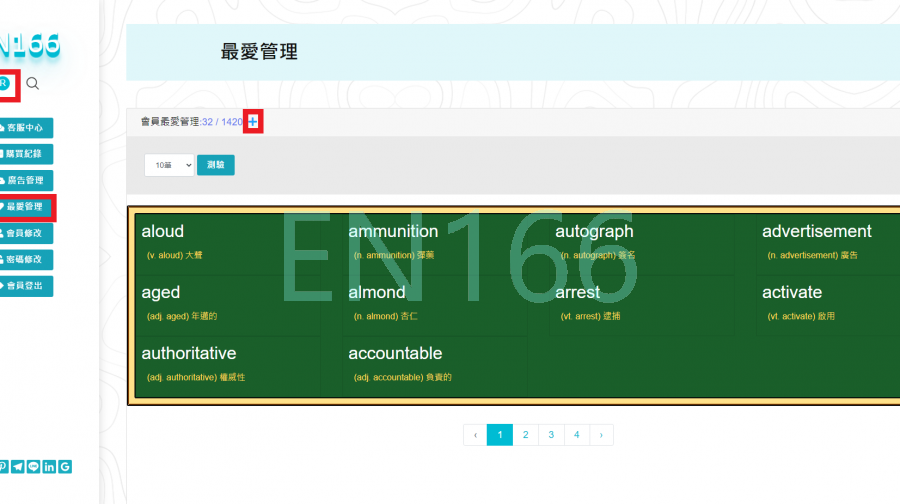Start the quiz with 測驗 button
900x504 pixels.
click(216, 165)
